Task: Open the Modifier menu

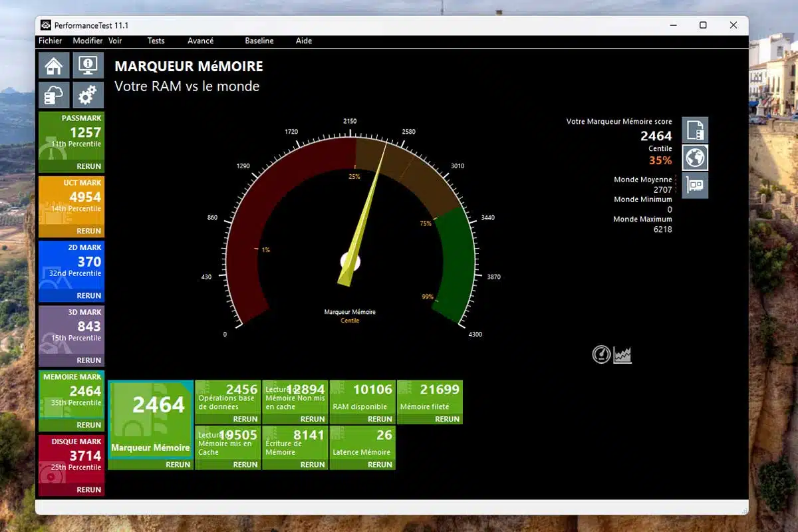Action: tap(88, 41)
